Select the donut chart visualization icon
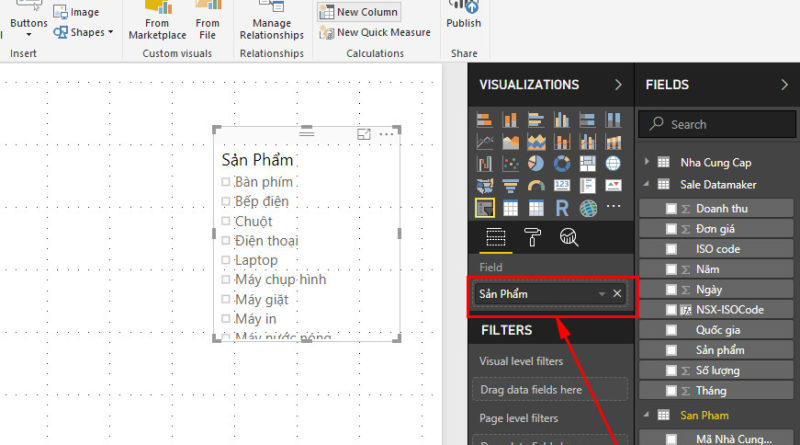Viewport: 800px width, 445px height. pos(562,163)
